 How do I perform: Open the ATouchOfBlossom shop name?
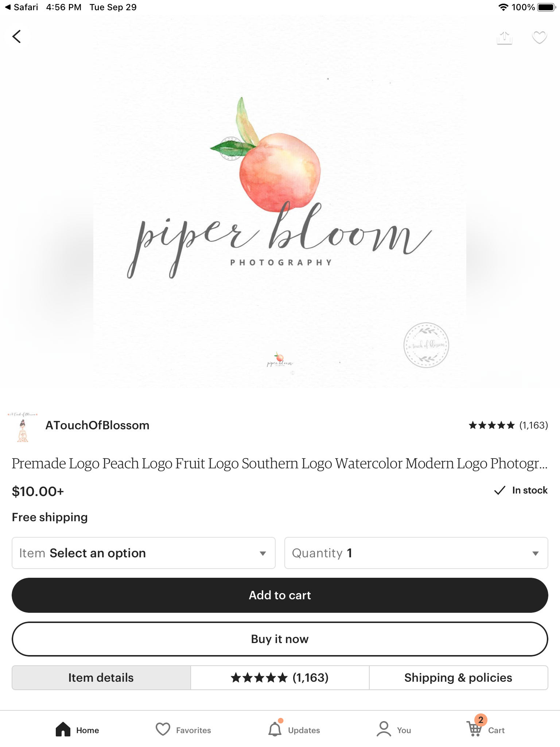click(97, 425)
